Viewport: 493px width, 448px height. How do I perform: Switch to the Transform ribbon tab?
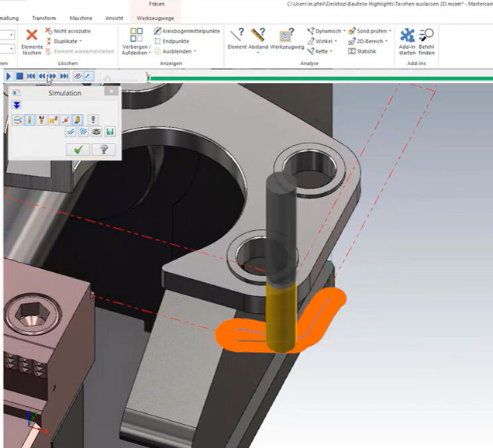coord(44,19)
